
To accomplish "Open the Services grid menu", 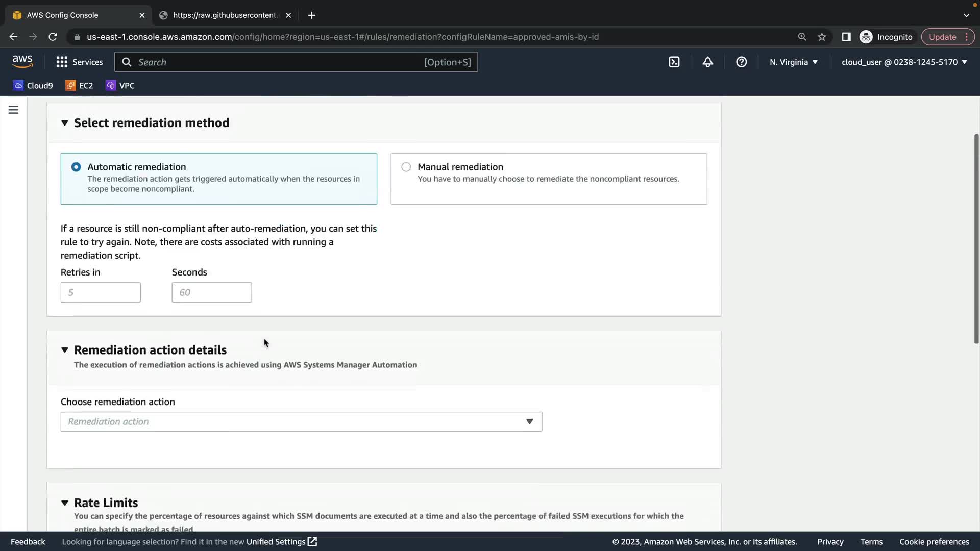I will click(79, 62).
